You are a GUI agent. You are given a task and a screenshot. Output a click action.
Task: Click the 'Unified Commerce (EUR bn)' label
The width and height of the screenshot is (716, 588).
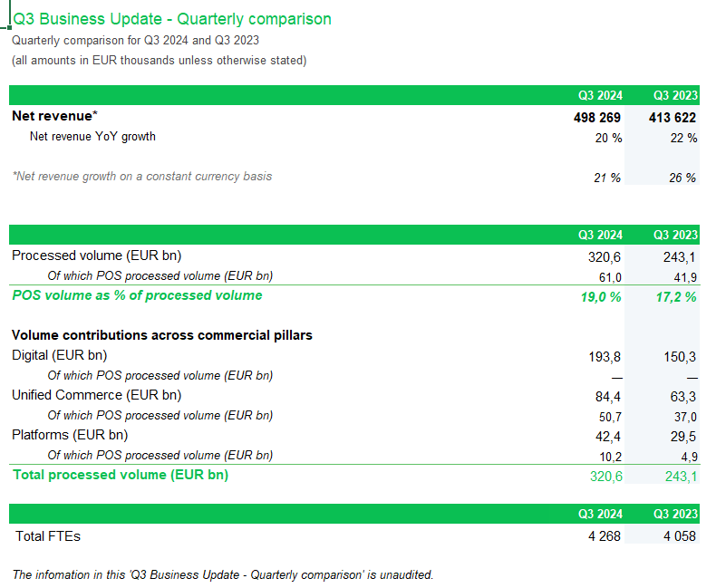point(96,396)
